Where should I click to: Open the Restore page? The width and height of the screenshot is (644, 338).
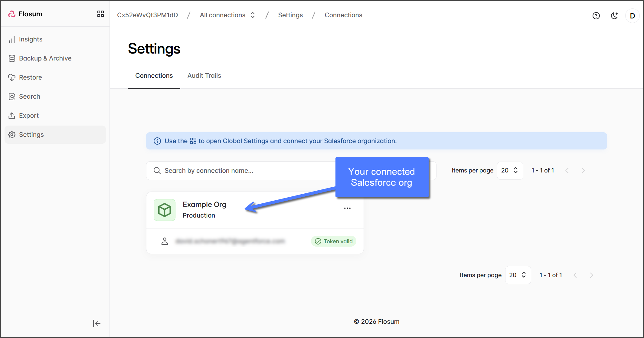point(30,77)
